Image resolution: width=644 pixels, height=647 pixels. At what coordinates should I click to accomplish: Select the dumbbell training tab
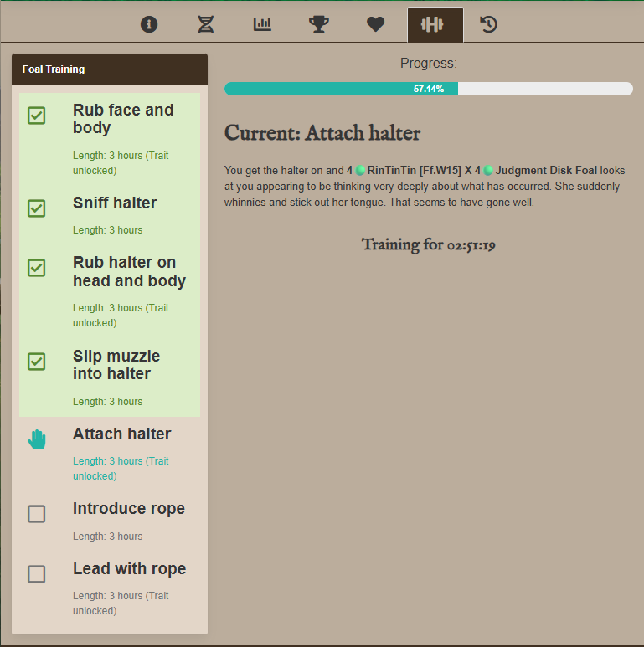435,25
